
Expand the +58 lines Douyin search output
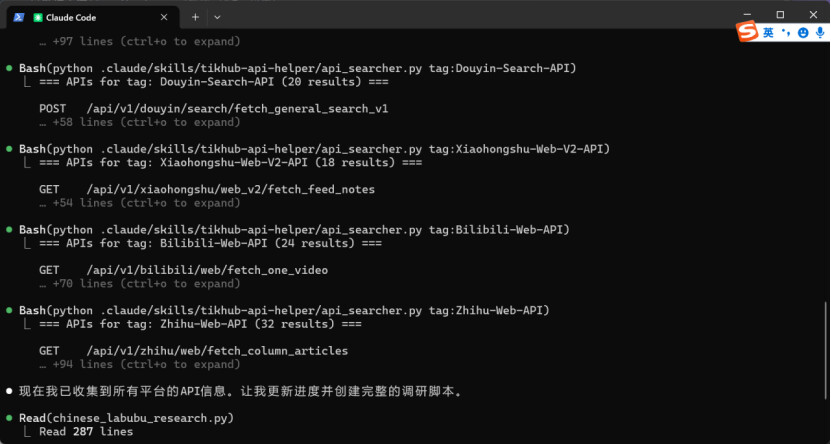pos(140,122)
